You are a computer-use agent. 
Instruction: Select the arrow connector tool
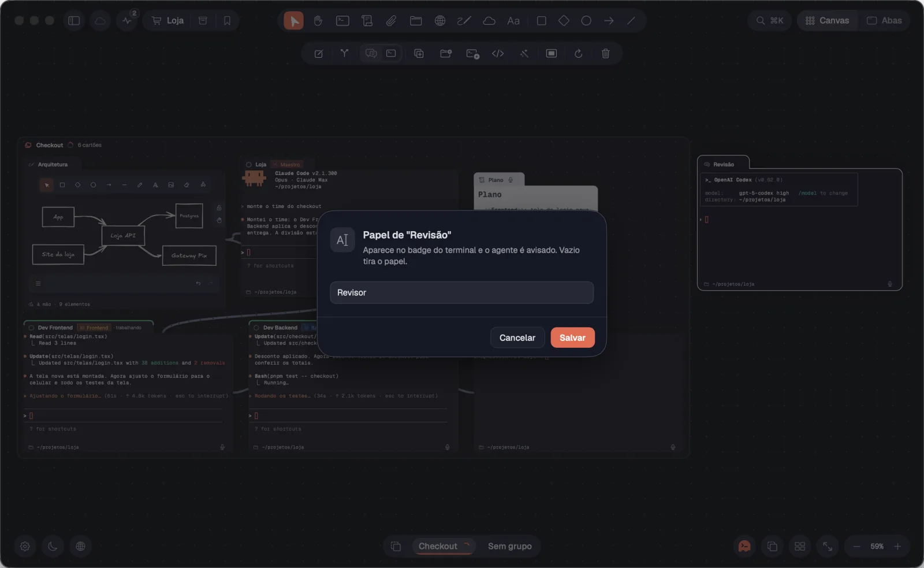click(609, 21)
